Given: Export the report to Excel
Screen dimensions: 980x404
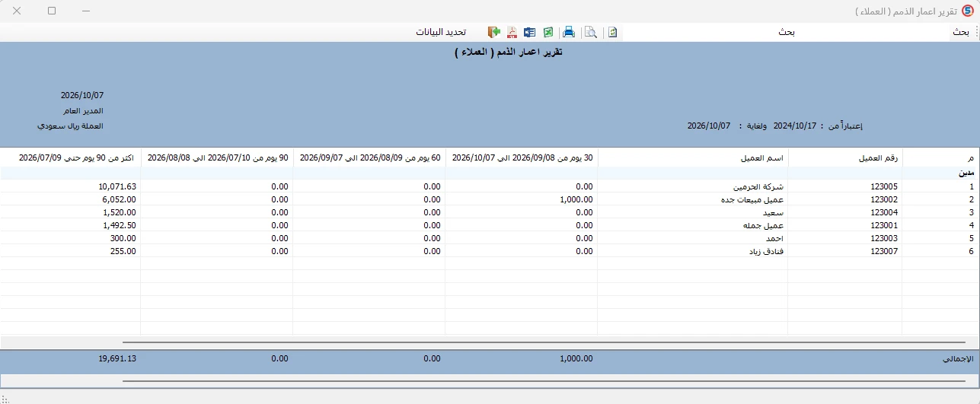Looking at the screenshot, I should [x=548, y=32].
